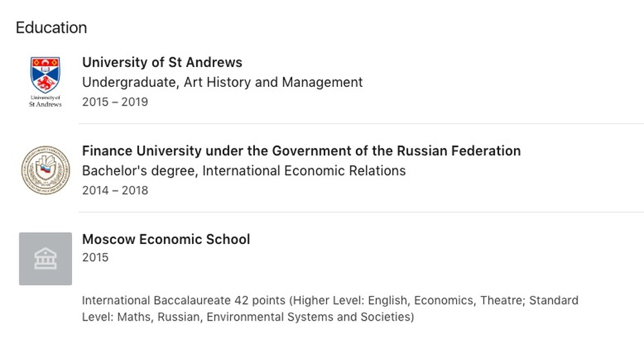Click the divider line below St Andrews entry
The image size is (644, 349).
click(361, 123)
